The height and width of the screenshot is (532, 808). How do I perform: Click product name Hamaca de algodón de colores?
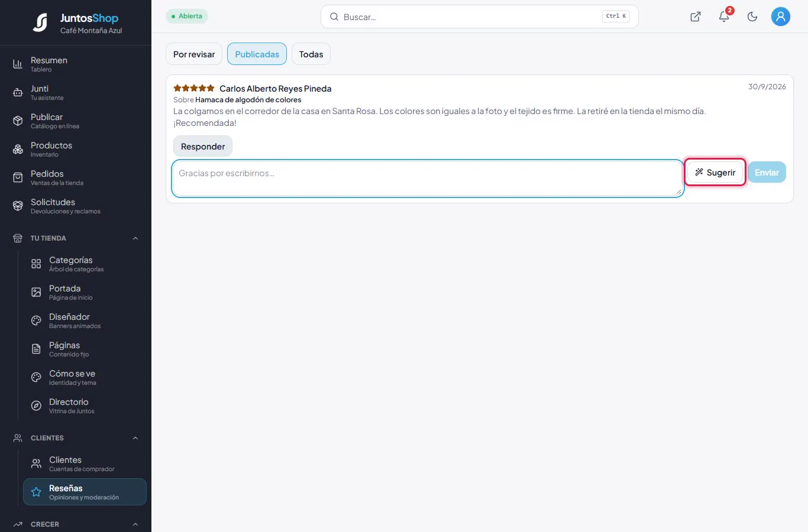click(248, 100)
